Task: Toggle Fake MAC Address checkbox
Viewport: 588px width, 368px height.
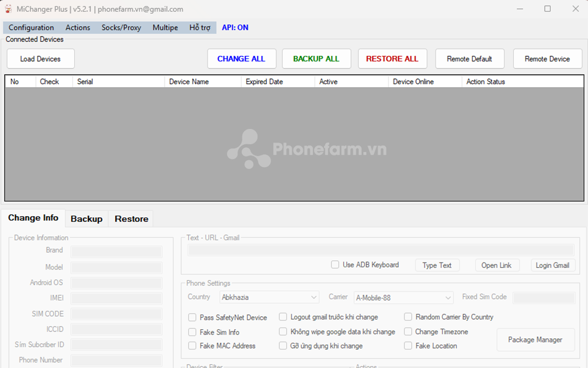Action: (x=192, y=346)
